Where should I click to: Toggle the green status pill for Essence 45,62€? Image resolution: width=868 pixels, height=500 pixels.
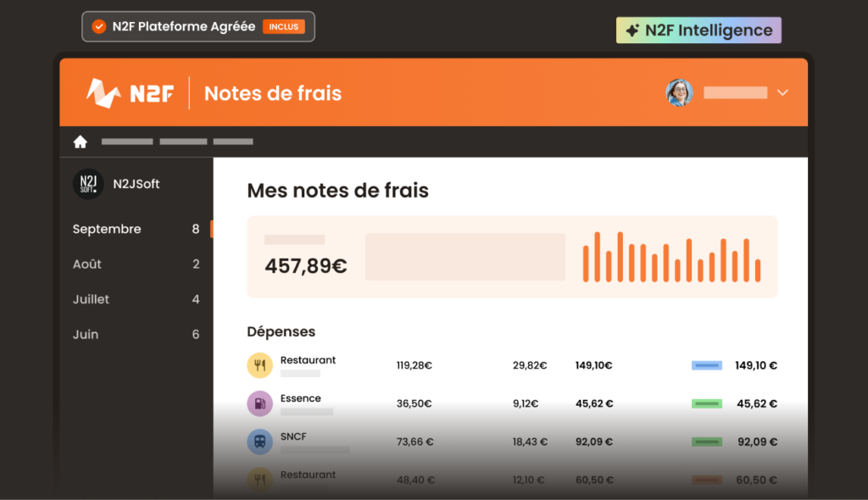[x=706, y=403]
